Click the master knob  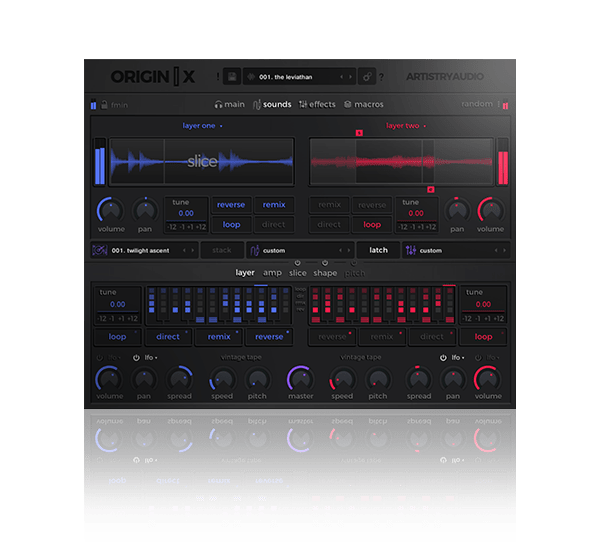300,379
